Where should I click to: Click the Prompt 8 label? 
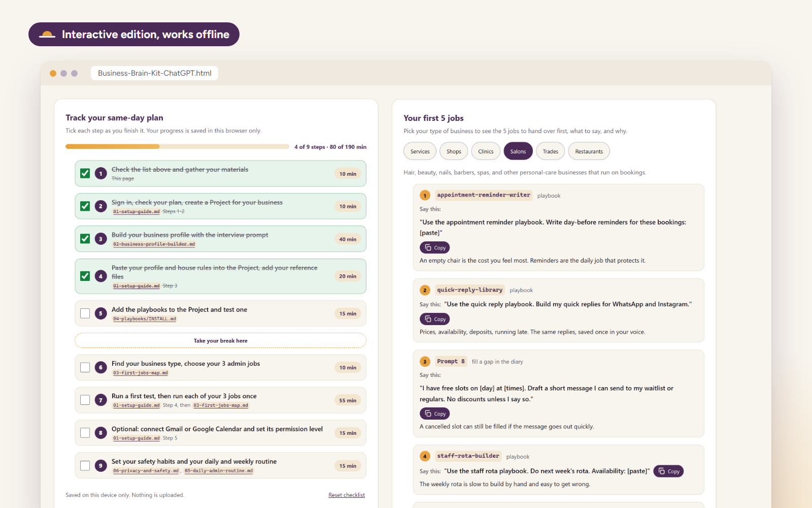click(451, 362)
